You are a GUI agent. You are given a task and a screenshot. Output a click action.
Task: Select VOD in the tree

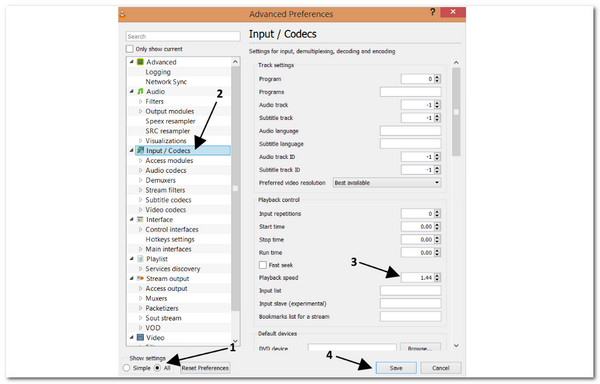(153, 328)
